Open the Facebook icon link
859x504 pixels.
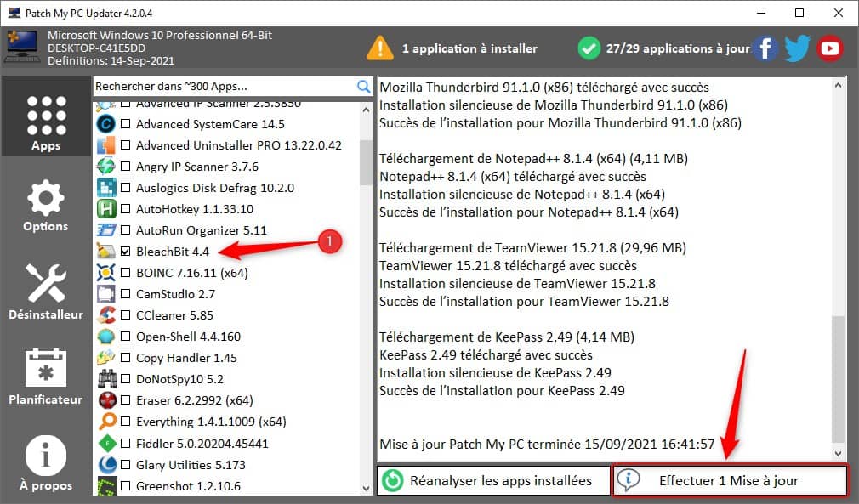click(x=765, y=48)
